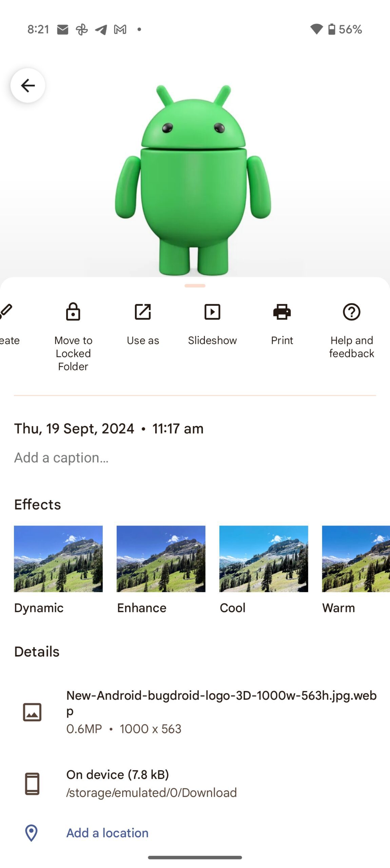The image size is (390, 868).
Task: Apply the Enhance effect thumbnail
Action: click(161, 559)
